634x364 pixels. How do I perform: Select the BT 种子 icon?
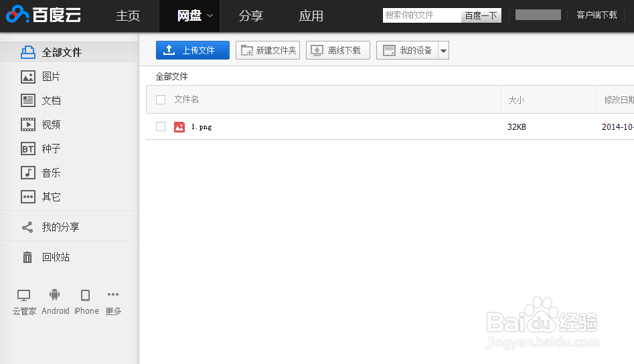click(28, 149)
